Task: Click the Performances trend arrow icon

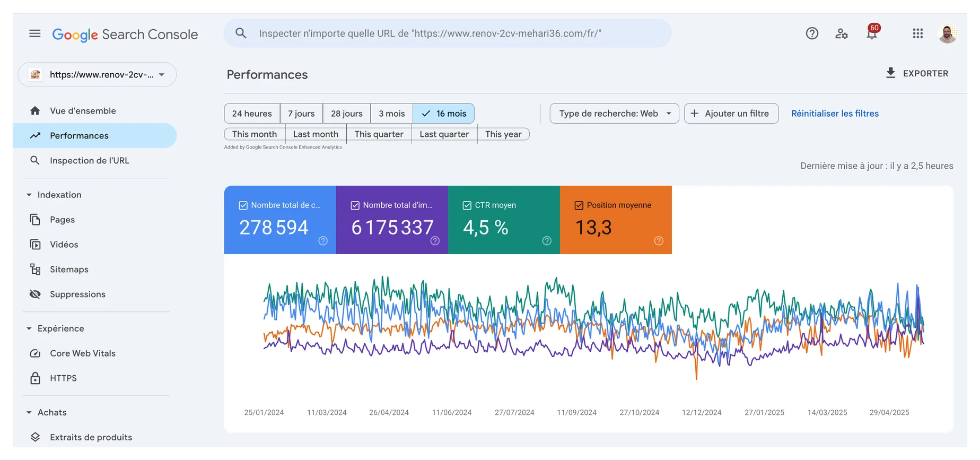Action: pos(35,135)
